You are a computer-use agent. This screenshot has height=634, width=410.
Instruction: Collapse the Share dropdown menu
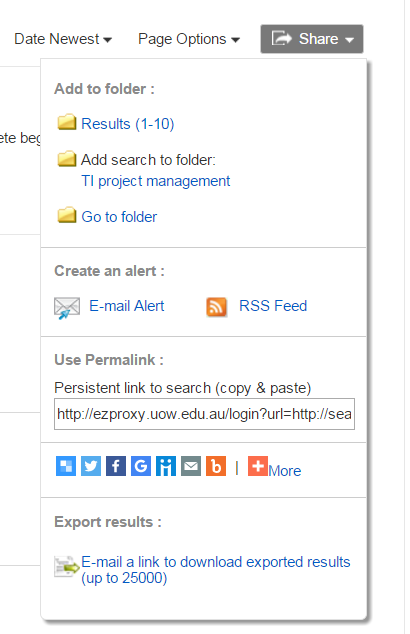(x=312, y=39)
